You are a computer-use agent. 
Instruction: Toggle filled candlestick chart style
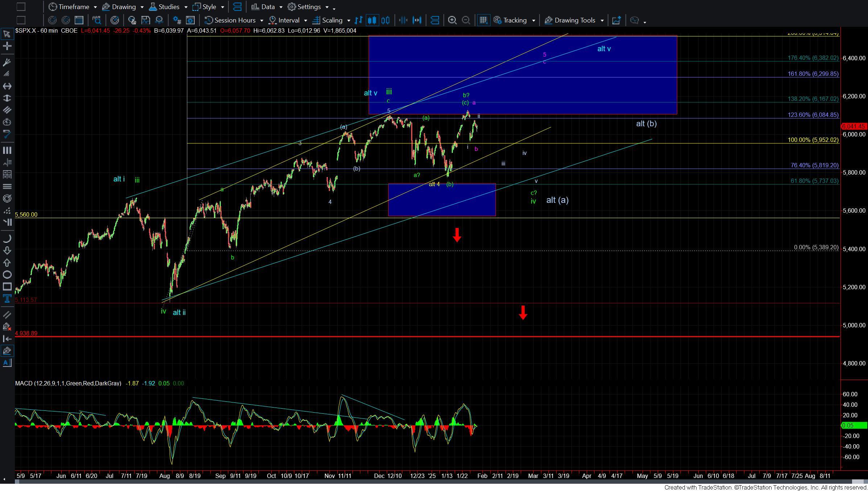372,20
